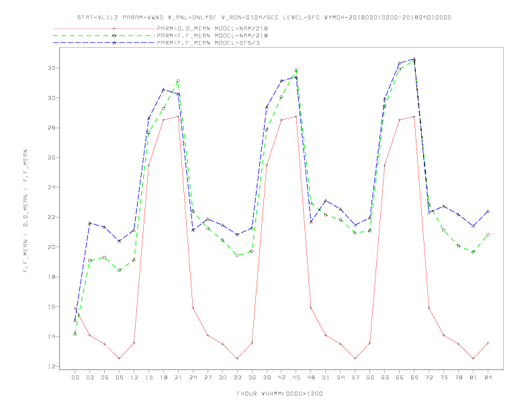Click the triangle marker on the blue legend line
Screen dimensions: 532x411
coord(114,43)
